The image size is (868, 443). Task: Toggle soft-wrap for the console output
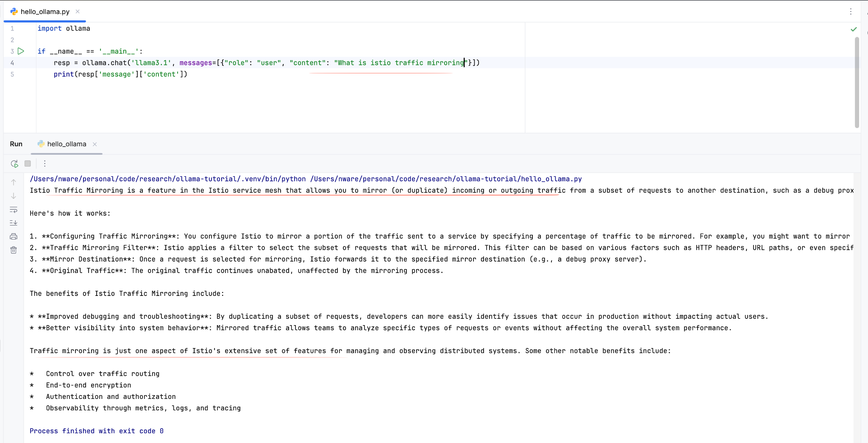pyautogui.click(x=13, y=209)
